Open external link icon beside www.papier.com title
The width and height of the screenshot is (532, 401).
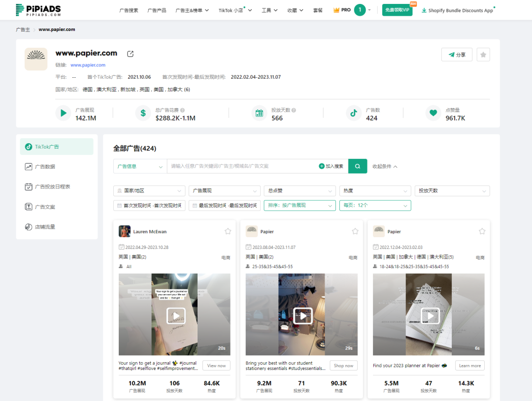130,54
